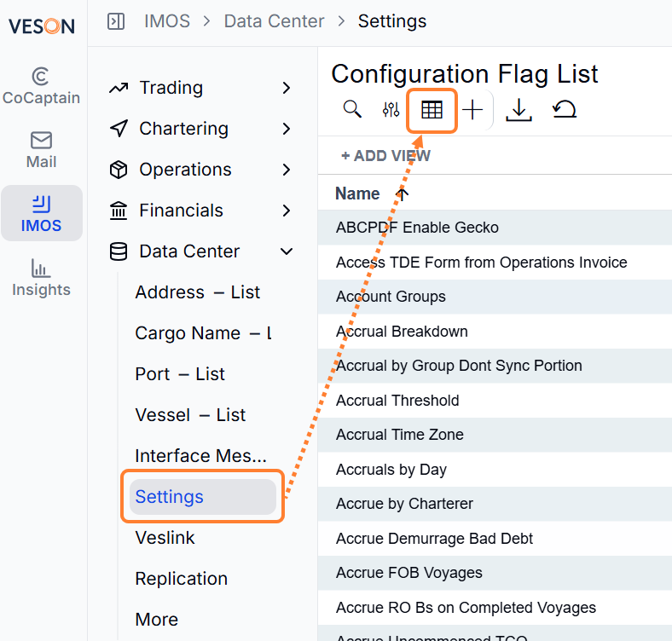The image size is (672, 641).
Task: Open Vessel – List
Action: coord(190,415)
